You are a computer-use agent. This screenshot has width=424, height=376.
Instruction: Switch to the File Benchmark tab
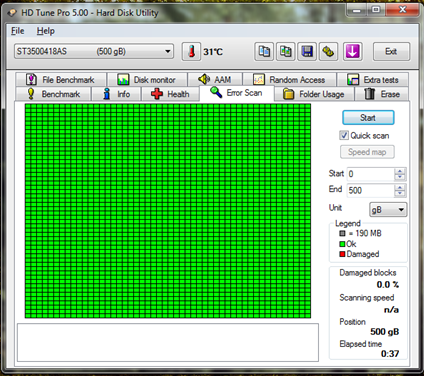pyautogui.click(x=61, y=80)
